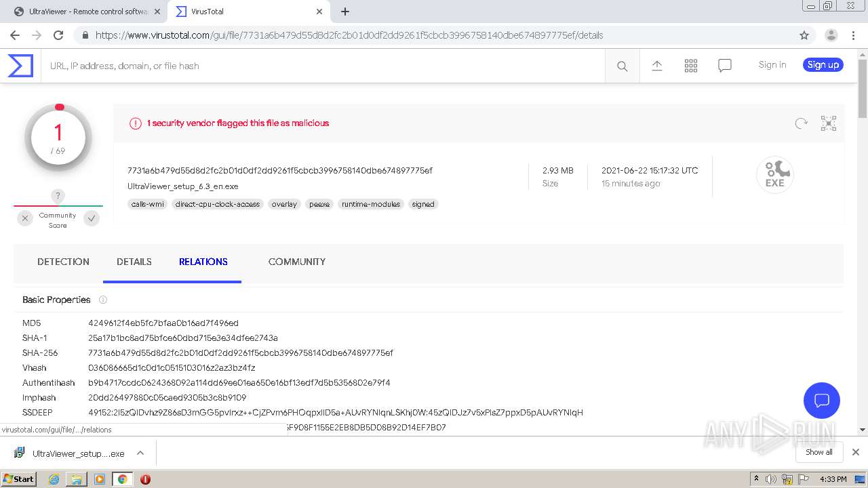The image size is (868, 488).
Task: Click the browser back arrow
Action: tap(15, 35)
